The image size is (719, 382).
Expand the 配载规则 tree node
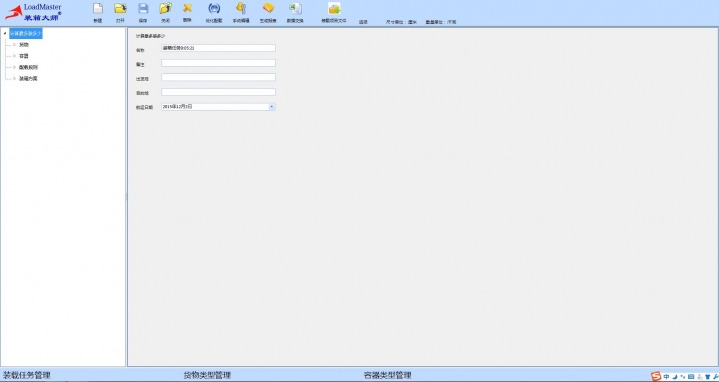[x=15, y=67]
